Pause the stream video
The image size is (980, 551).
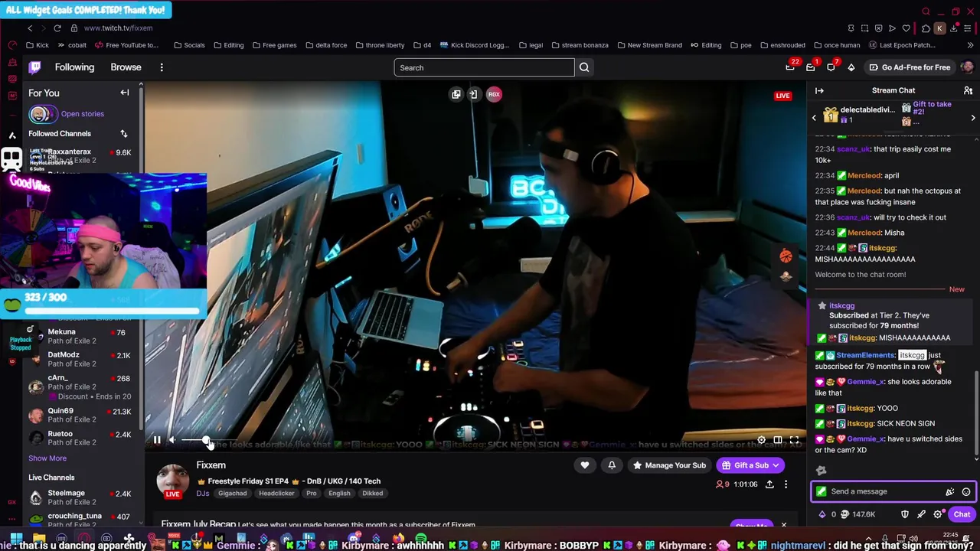[157, 440]
